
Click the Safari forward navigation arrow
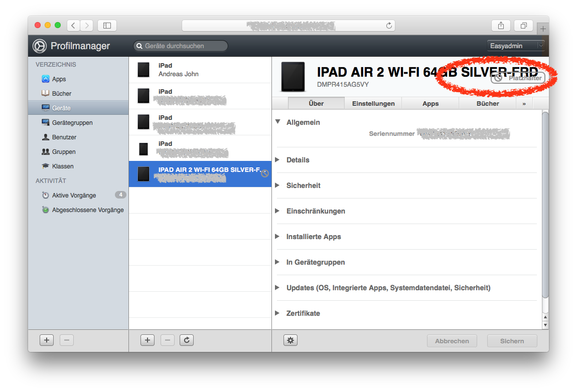pos(87,26)
